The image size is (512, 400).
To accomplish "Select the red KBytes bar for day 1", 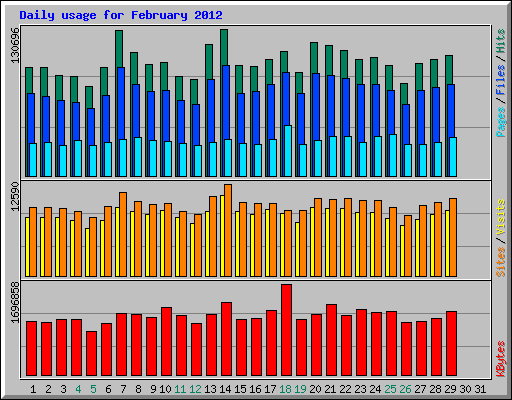I will click(x=31, y=349).
